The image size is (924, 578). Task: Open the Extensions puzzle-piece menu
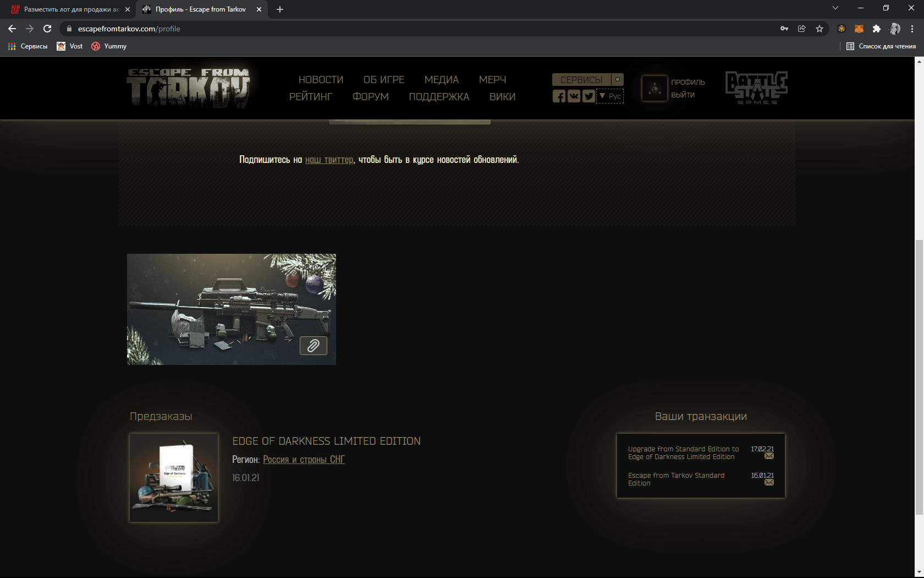point(877,29)
